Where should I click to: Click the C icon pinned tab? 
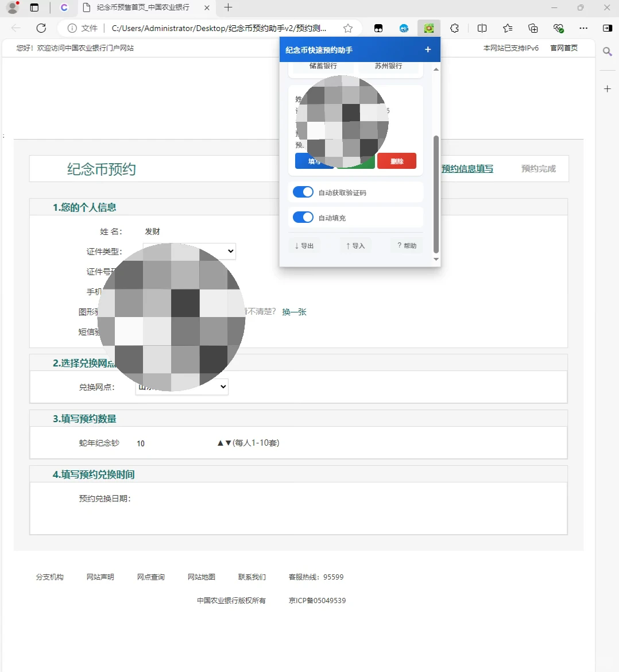pyautogui.click(x=64, y=7)
